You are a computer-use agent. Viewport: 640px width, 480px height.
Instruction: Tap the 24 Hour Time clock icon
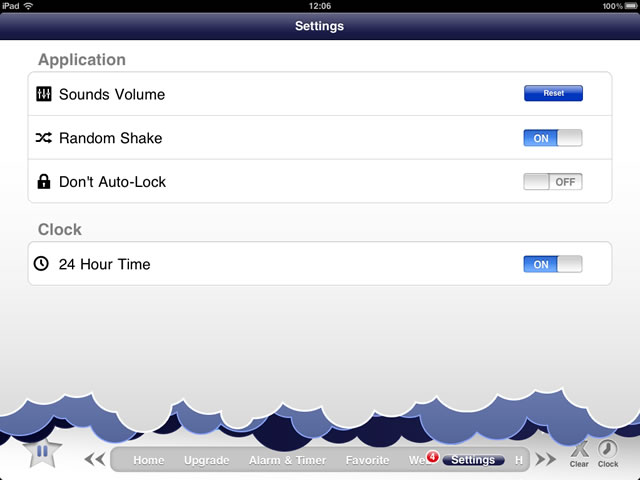click(41, 264)
